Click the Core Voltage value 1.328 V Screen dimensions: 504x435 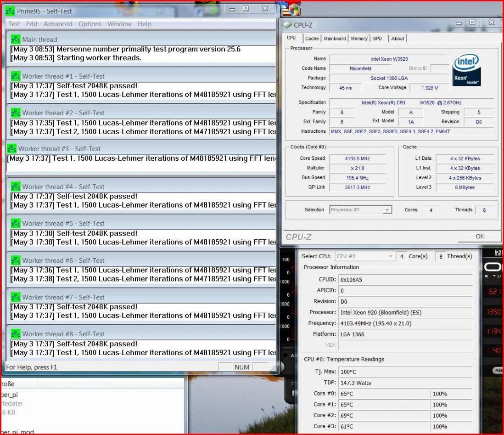pyautogui.click(x=430, y=88)
